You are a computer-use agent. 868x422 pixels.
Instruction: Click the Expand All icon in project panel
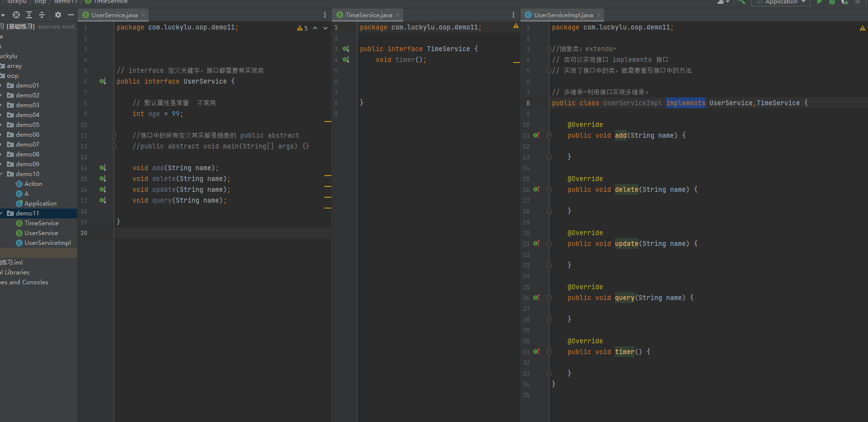pos(29,15)
